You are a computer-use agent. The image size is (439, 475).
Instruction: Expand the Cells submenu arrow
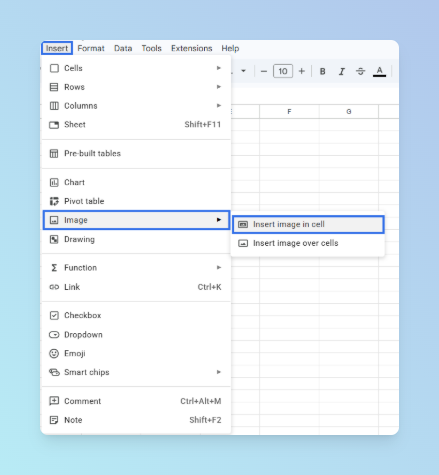[219, 68]
